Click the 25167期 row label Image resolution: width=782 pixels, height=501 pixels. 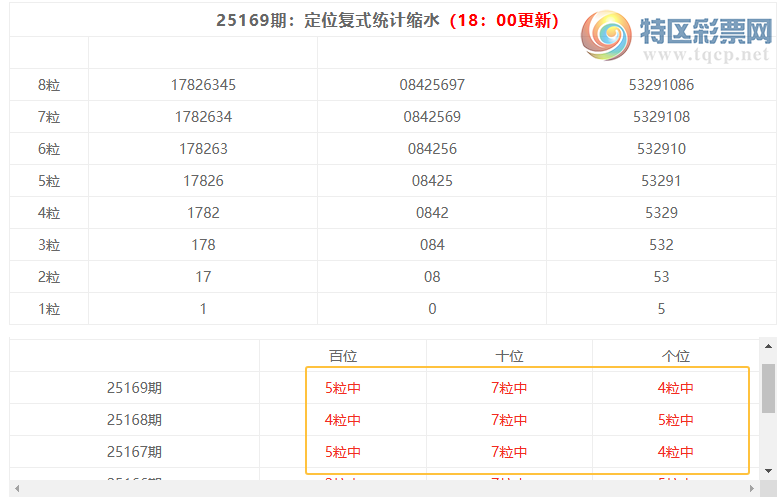(x=134, y=452)
